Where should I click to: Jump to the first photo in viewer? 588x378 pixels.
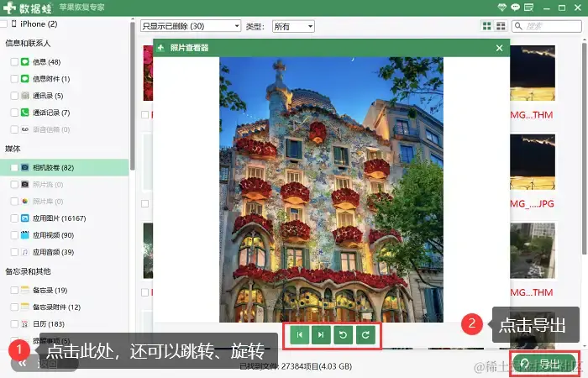pyautogui.click(x=299, y=334)
